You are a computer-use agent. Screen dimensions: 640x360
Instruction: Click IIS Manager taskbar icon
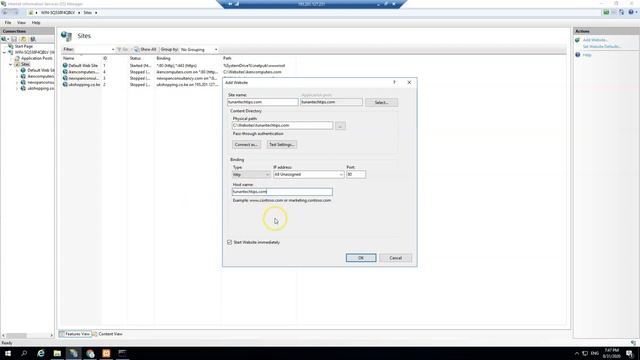click(x=73, y=353)
